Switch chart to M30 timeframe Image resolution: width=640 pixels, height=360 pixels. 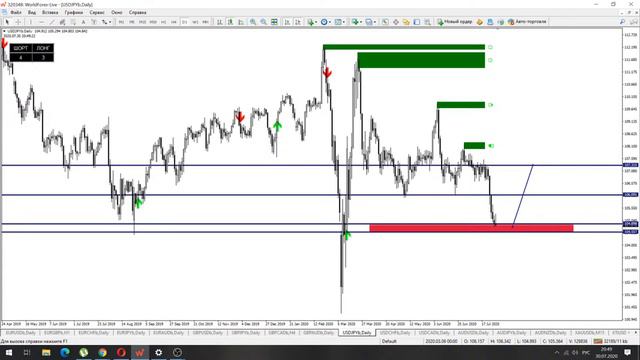153,22
